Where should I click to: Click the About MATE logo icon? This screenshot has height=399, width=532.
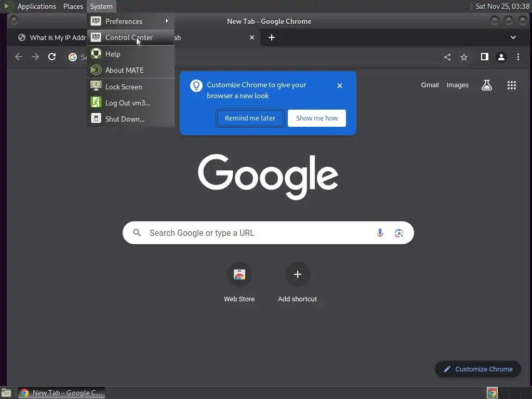point(96,70)
